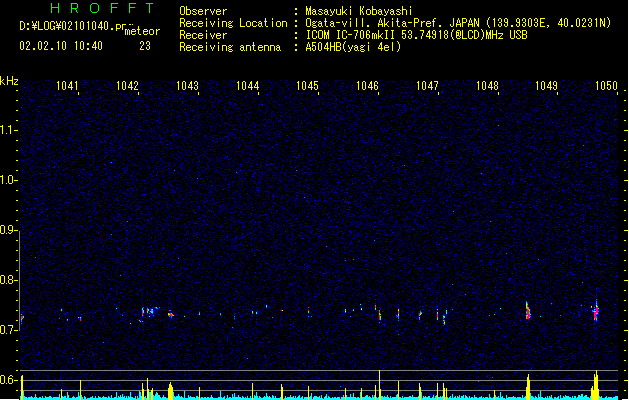This screenshot has width=629, height=400.
Task: Click the 1045 time axis marker
Action: (x=307, y=86)
